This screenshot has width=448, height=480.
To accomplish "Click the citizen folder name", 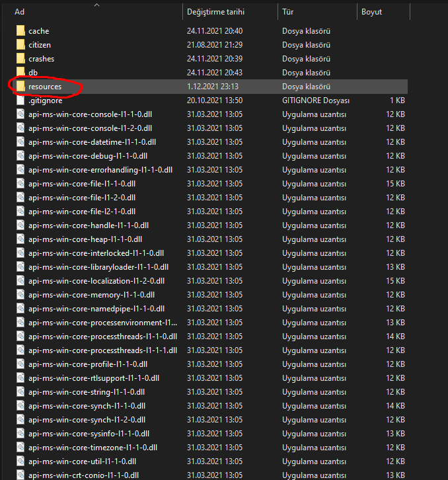I will 40,45.
